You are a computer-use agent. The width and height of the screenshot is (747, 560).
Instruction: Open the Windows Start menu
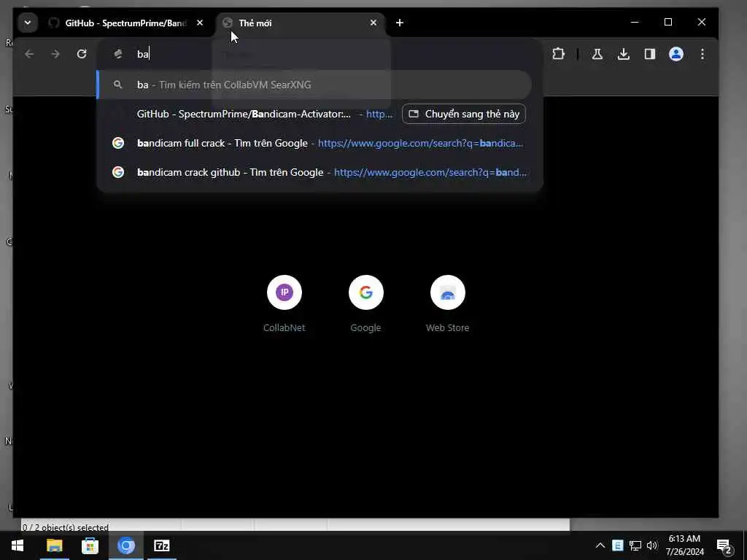coord(18,545)
